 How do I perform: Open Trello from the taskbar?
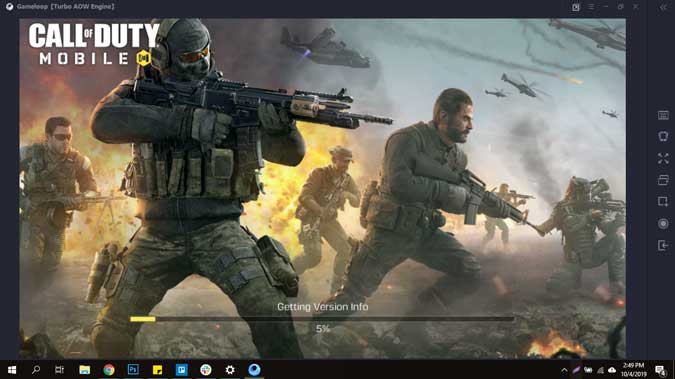pos(182,370)
